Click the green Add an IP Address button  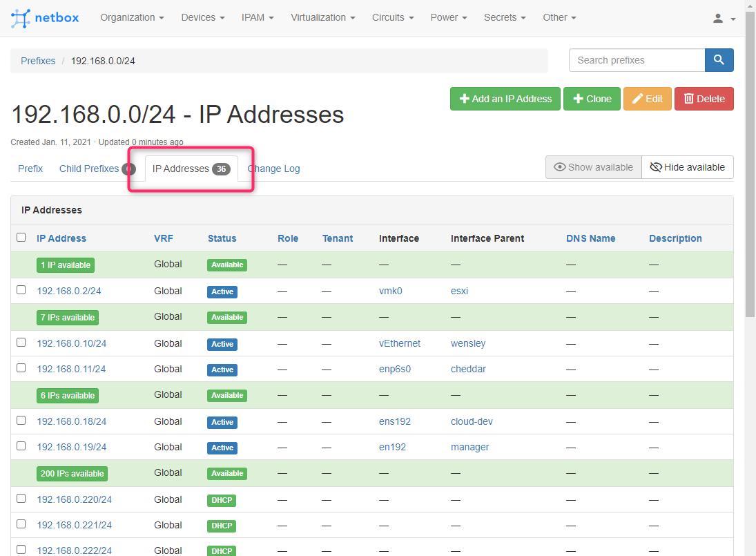pyautogui.click(x=505, y=98)
